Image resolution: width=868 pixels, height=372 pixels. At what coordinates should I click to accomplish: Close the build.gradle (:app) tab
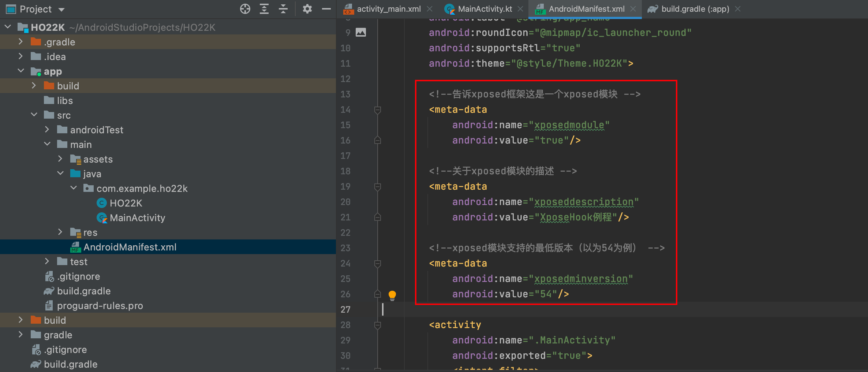[x=738, y=9]
